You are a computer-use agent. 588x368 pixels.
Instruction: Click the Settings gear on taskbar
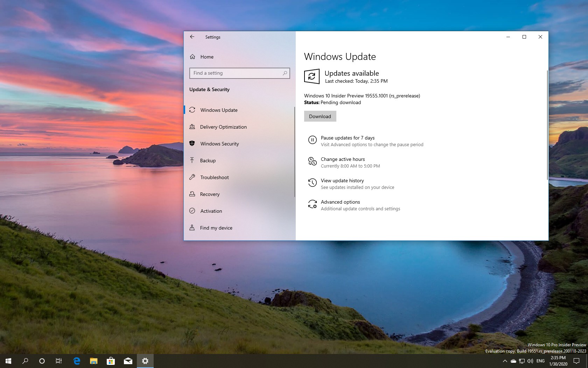145,361
